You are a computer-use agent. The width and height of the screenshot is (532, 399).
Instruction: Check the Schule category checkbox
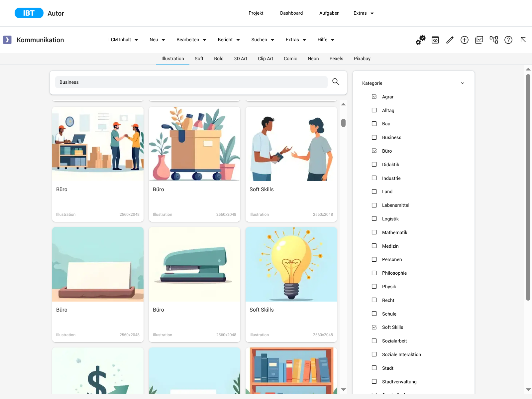[x=374, y=314]
